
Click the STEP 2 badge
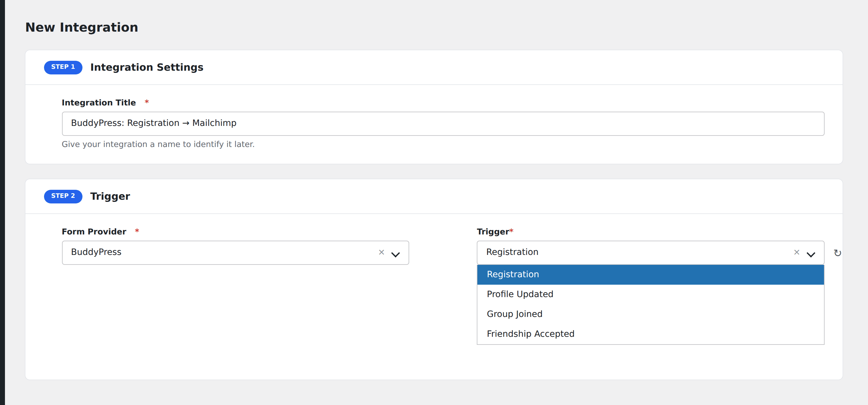click(x=63, y=196)
